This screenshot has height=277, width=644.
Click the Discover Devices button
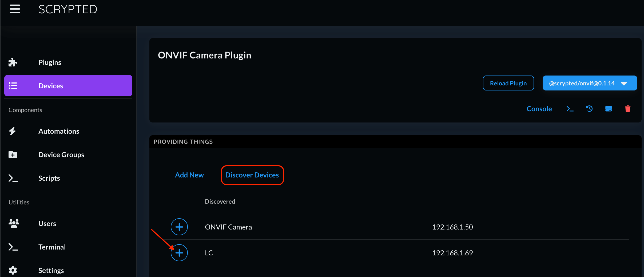coord(252,175)
